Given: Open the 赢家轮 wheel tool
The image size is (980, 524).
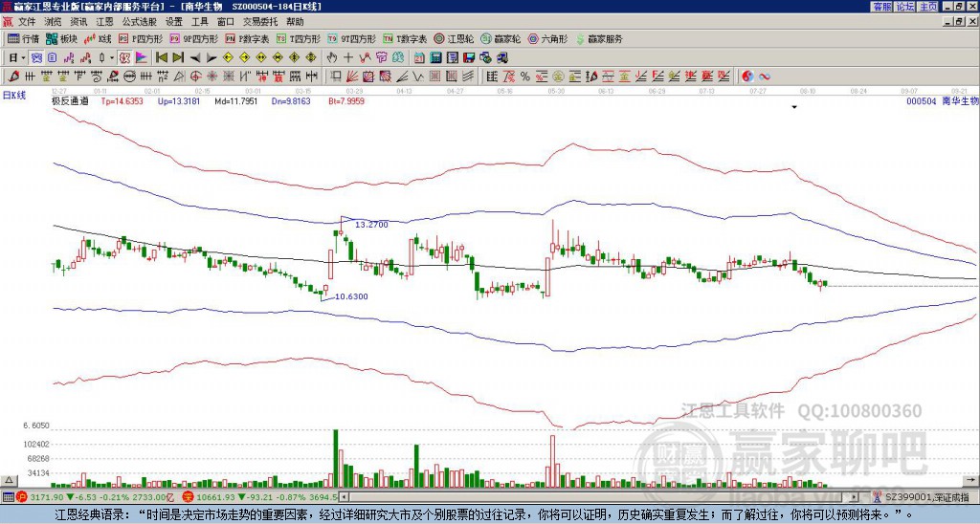Looking at the screenshot, I should click(501, 38).
